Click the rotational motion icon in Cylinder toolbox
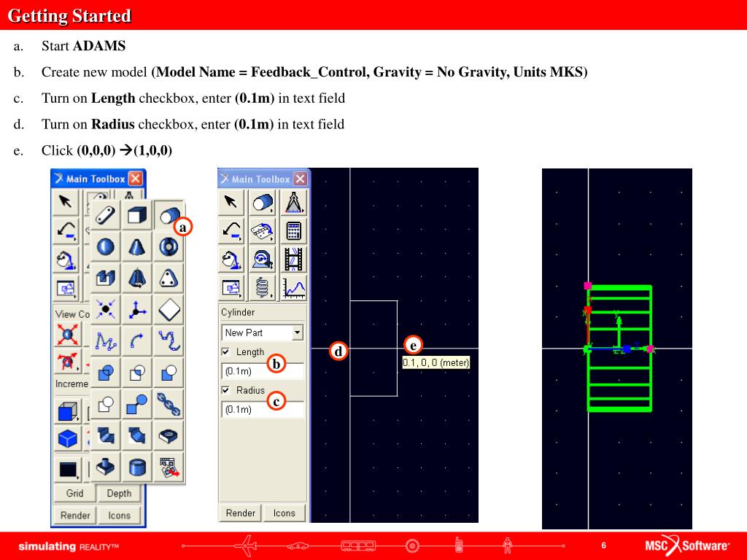Screen dimensions: 747x560 (x=263, y=260)
